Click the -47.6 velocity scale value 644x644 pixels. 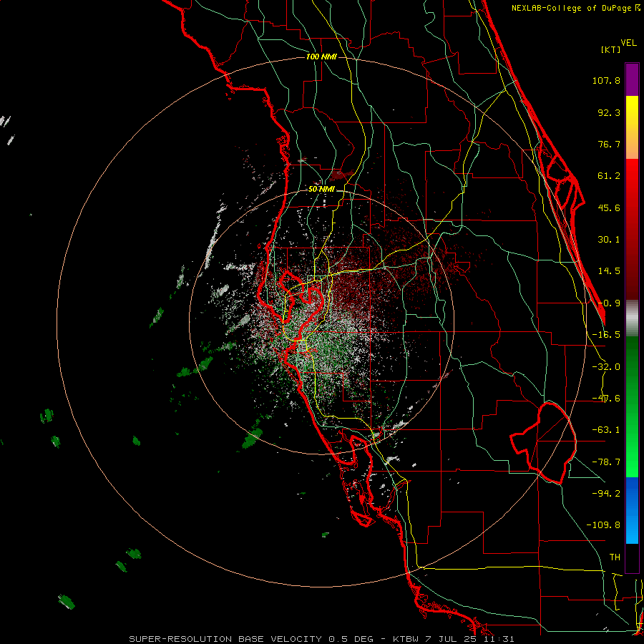coord(606,399)
